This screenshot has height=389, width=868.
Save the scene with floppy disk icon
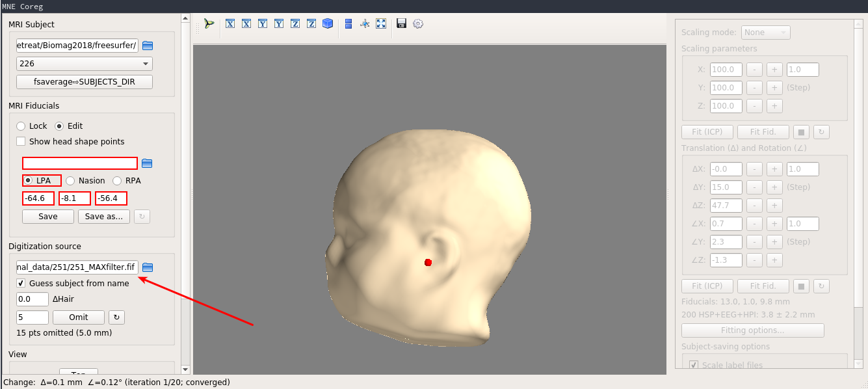[402, 23]
